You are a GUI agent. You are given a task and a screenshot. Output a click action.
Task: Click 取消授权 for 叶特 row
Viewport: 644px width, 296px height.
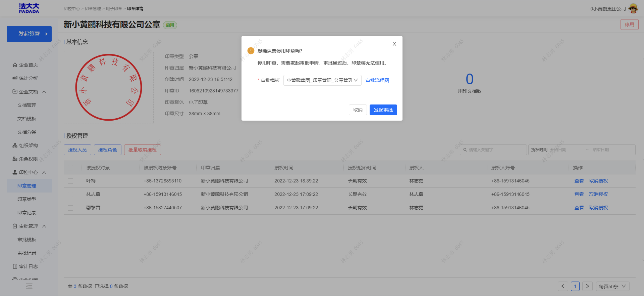point(599,181)
